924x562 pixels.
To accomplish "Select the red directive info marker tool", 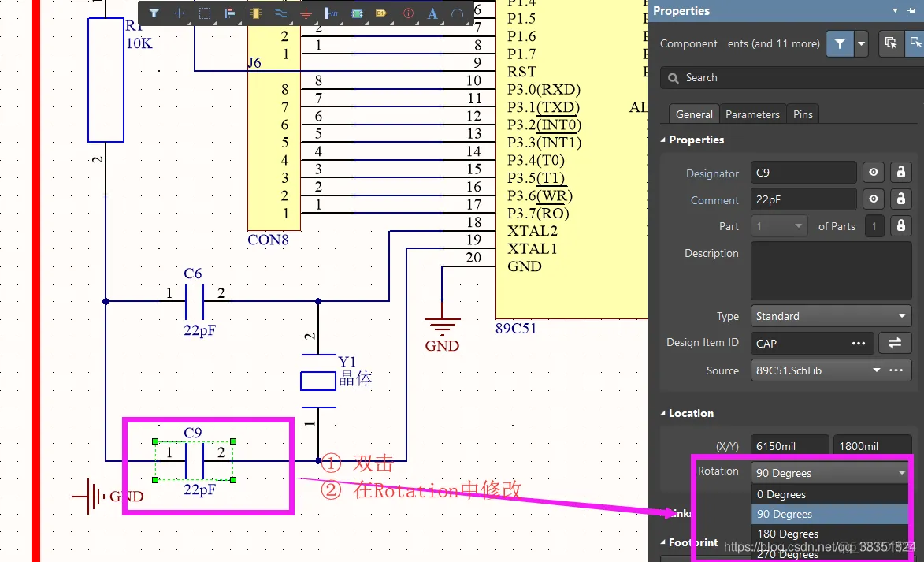I will pyautogui.click(x=407, y=13).
